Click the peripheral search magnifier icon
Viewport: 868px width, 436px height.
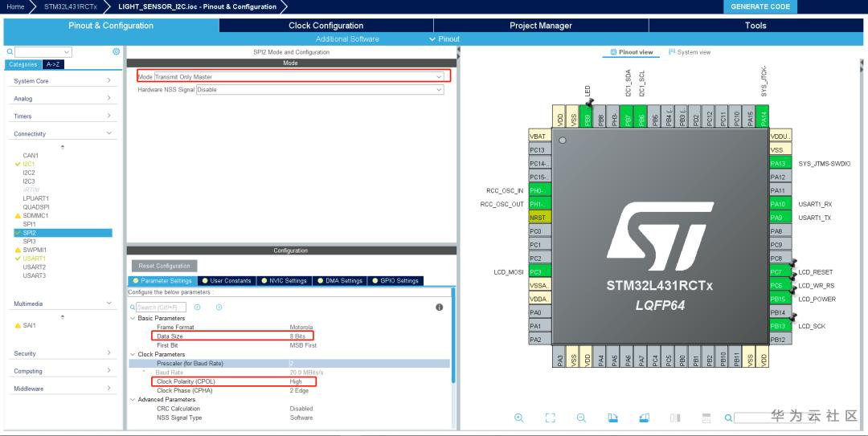click(10, 52)
